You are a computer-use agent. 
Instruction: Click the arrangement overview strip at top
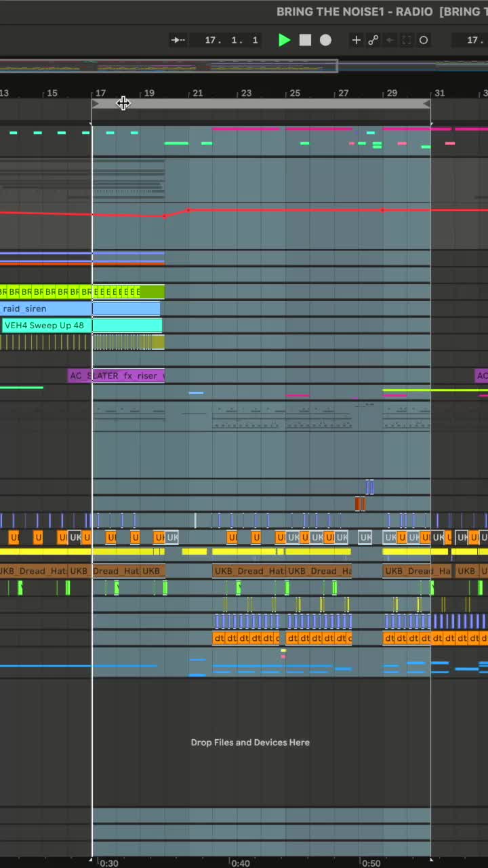[169, 66]
